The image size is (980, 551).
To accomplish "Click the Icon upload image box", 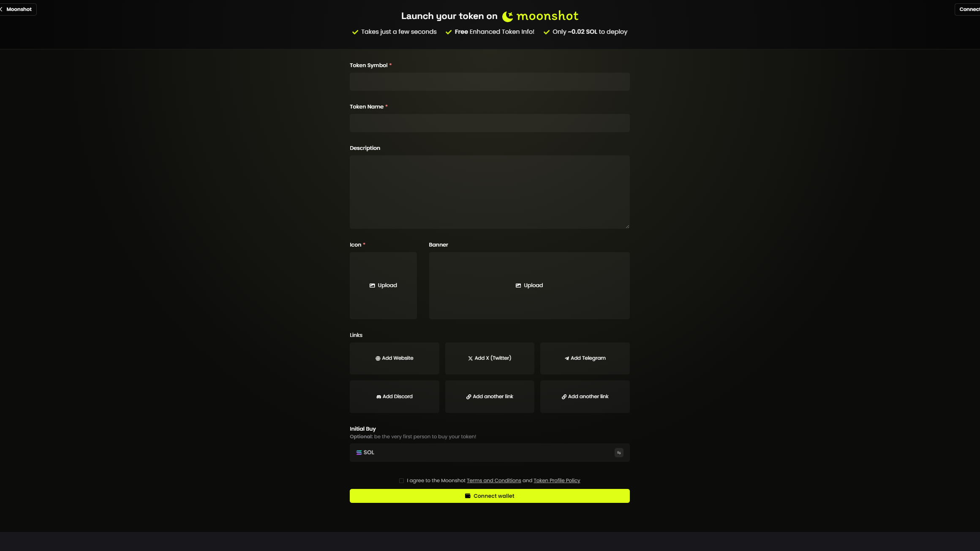I will (383, 285).
